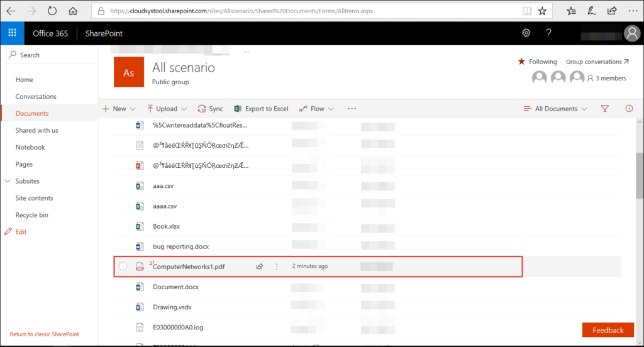Open the file aaaa.csv

pos(165,206)
